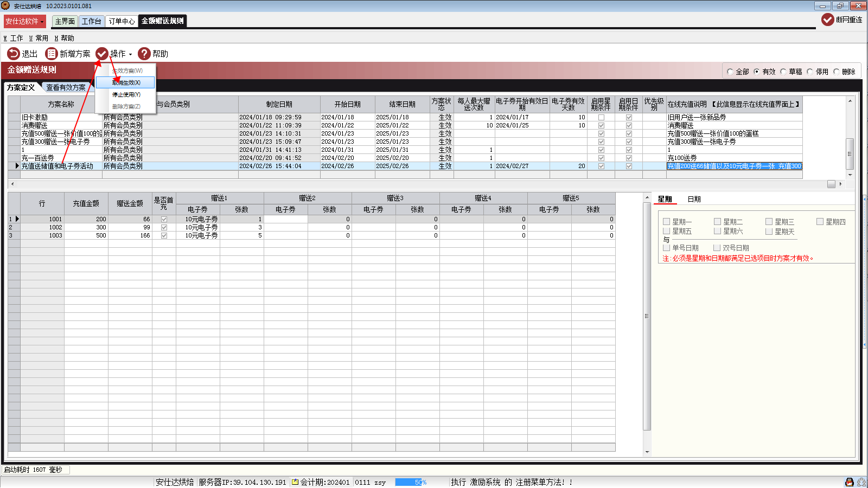This screenshot has height=488, width=868.
Task: Switch to the 日期 tab
Action: tap(694, 199)
